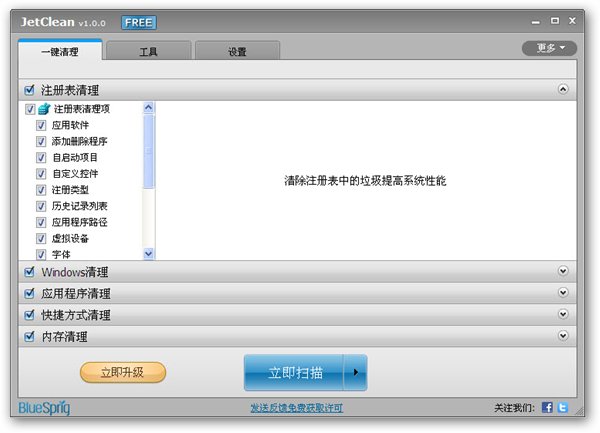Disable the 历史记录列表 checkbox

pos(41,206)
